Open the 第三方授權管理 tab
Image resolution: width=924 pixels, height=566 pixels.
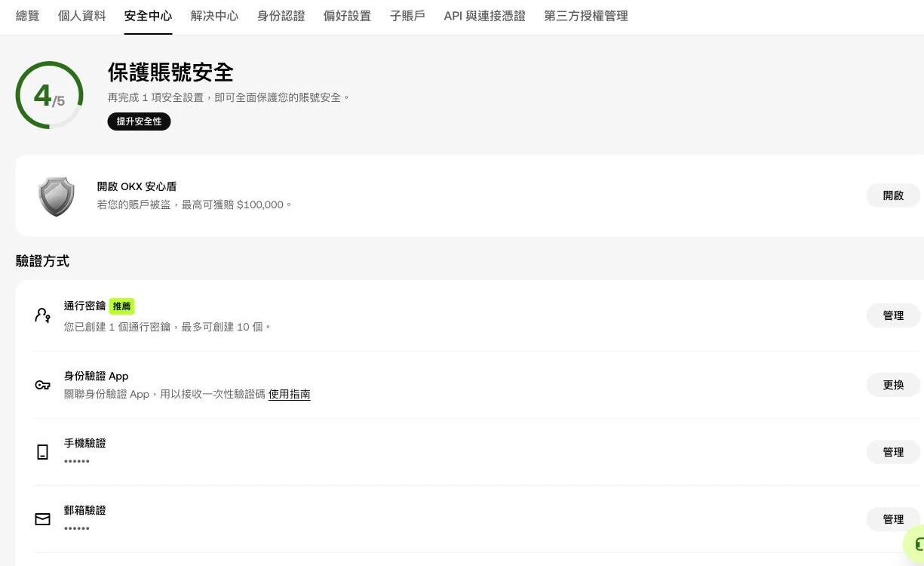[x=586, y=16]
